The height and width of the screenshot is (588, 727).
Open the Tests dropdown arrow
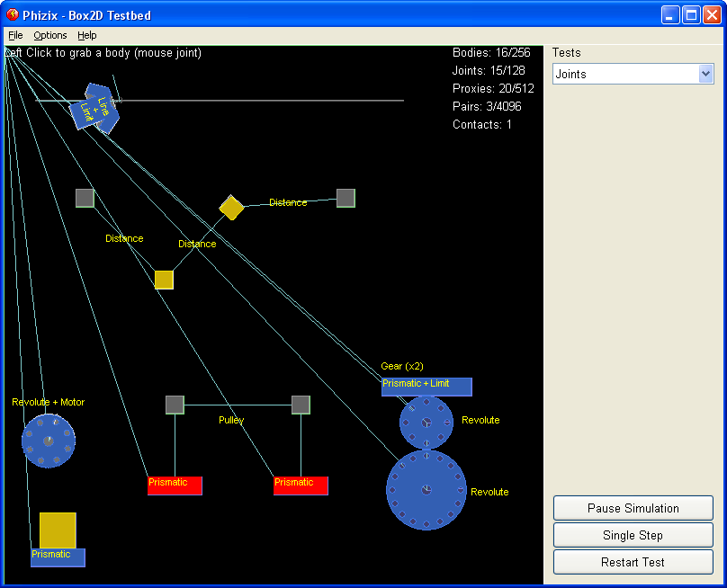tap(705, 75)
